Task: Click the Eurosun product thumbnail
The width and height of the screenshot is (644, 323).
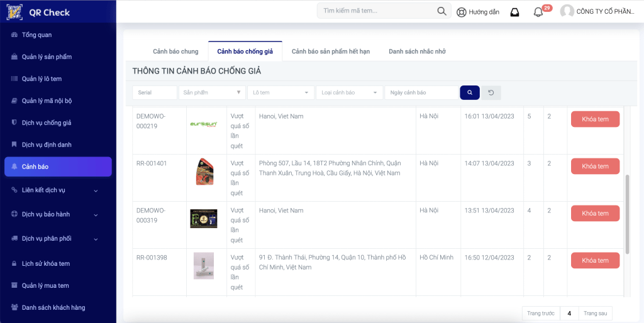Action: pos(204,124)
